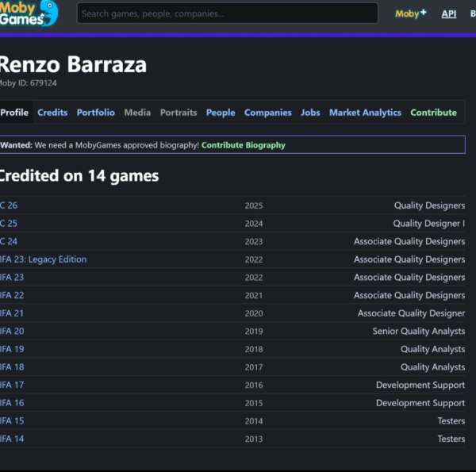Open the 23: Legacy Edition game link
The image size is (476, 472).
pyautogui.click(x=44, y=259)
